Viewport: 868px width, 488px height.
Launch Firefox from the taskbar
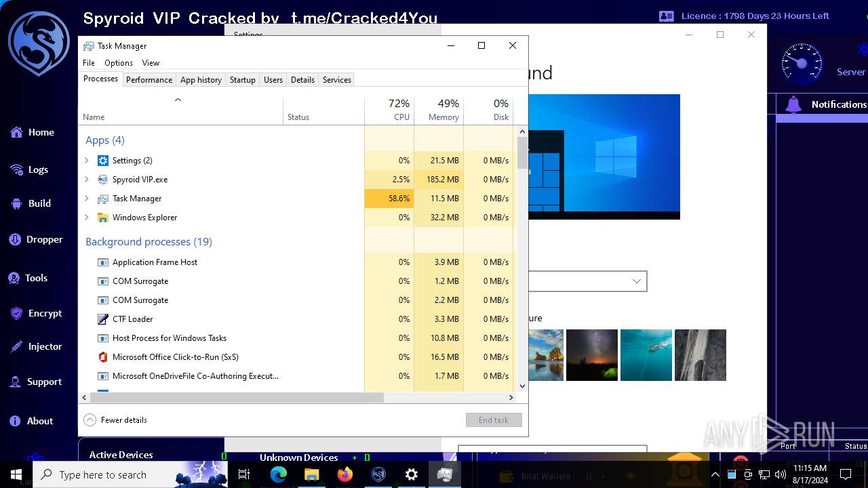coord(345,474)
